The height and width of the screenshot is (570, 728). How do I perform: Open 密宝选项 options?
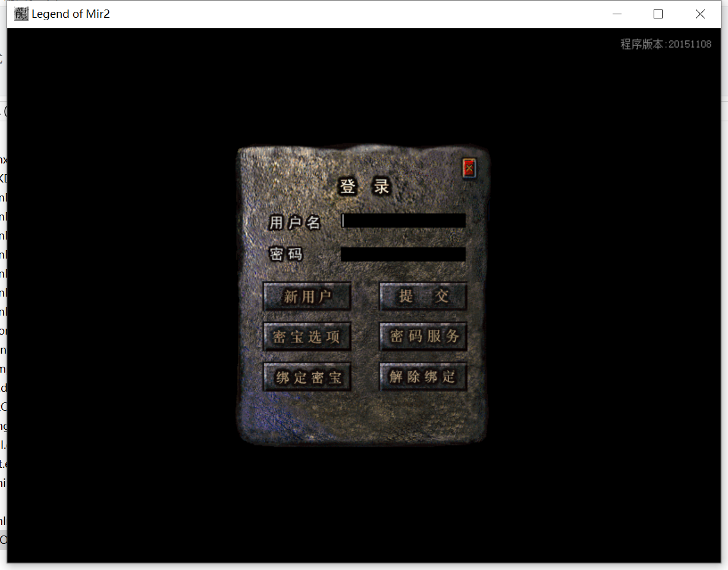[x=307, y=337]
